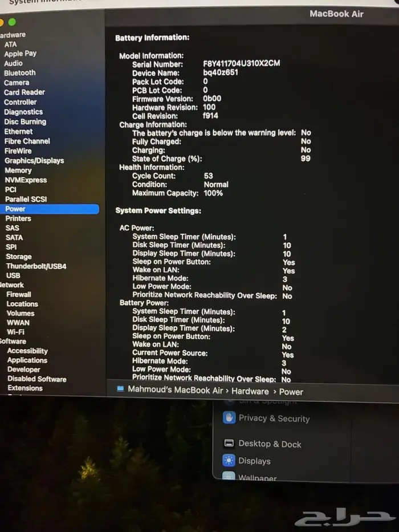The image size is (399, 532).
Task: Click the MacBook icon in path bar
Action: click(x=120, y=389)
